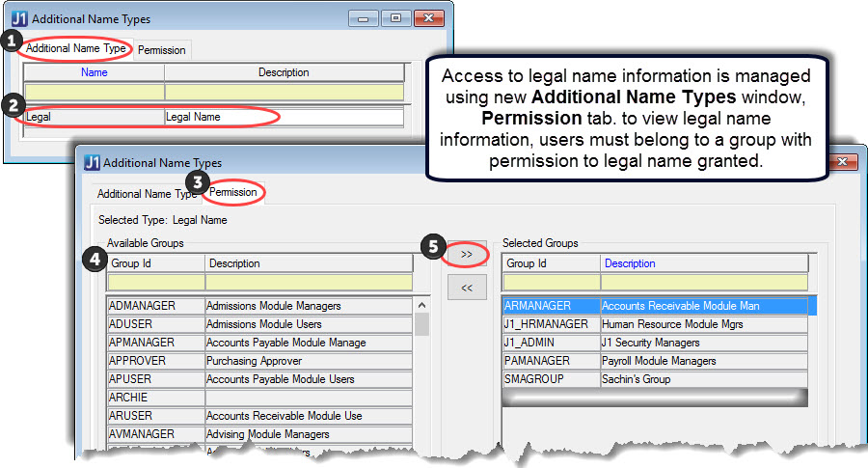Select APMANAGER group row
868x468 pixels.
pyautogui.click(x=260, y=343)
